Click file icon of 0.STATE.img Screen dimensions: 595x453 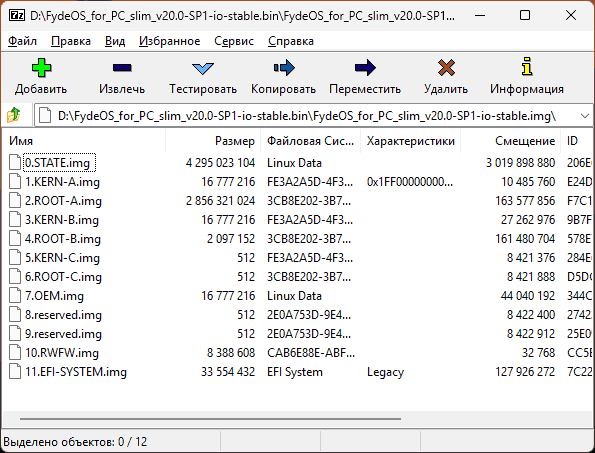point(15,162)
